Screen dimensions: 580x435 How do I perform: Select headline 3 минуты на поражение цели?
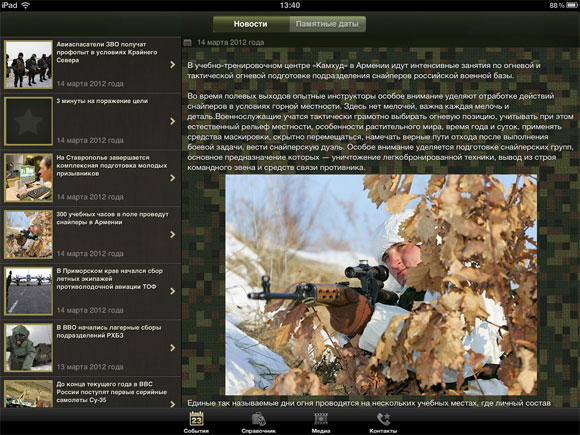[102, 101]
